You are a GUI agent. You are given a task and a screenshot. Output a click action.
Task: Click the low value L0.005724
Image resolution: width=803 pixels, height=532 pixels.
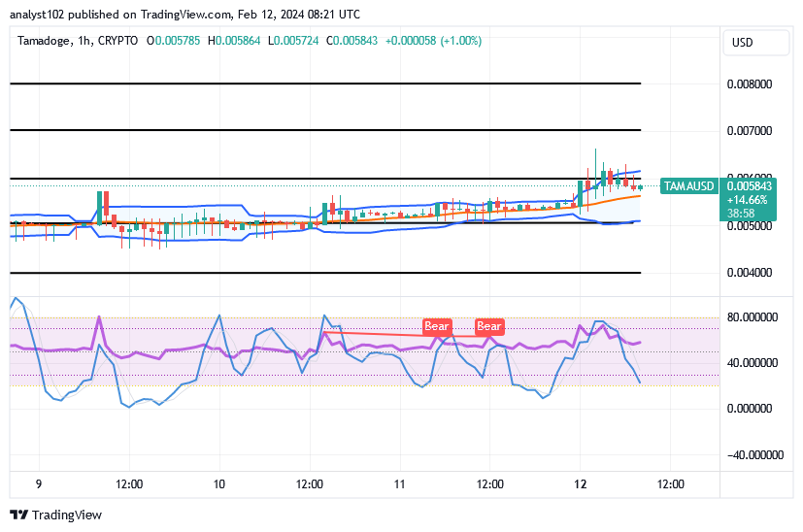coord(293,41)
